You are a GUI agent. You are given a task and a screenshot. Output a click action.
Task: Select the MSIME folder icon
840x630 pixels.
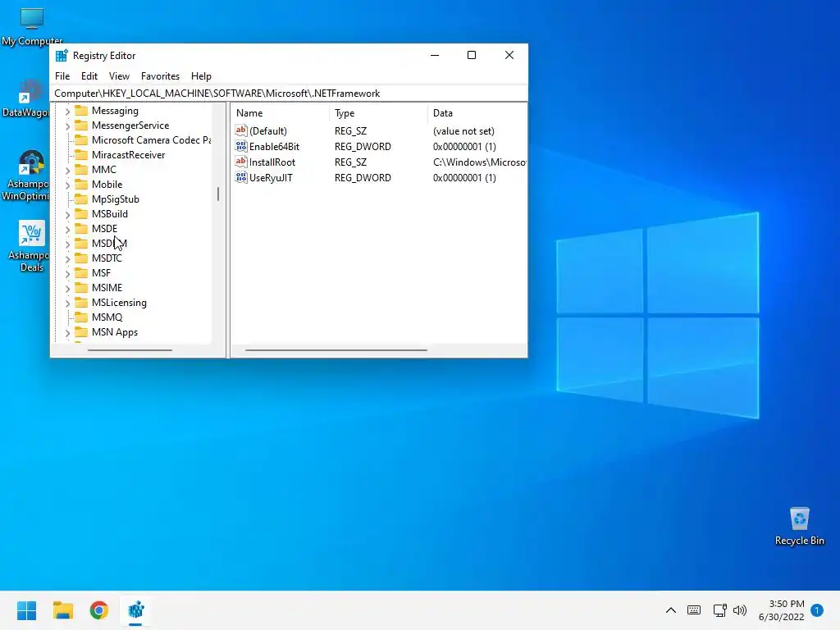tap(81, 288)
